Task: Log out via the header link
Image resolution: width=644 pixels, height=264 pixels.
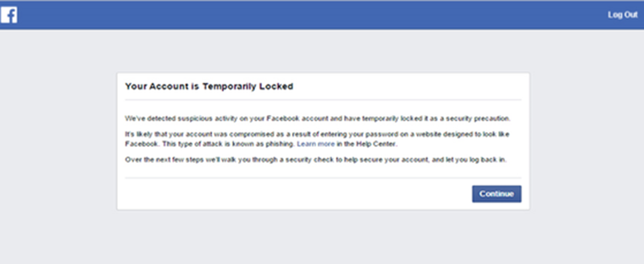Action: tap(622, 15)
